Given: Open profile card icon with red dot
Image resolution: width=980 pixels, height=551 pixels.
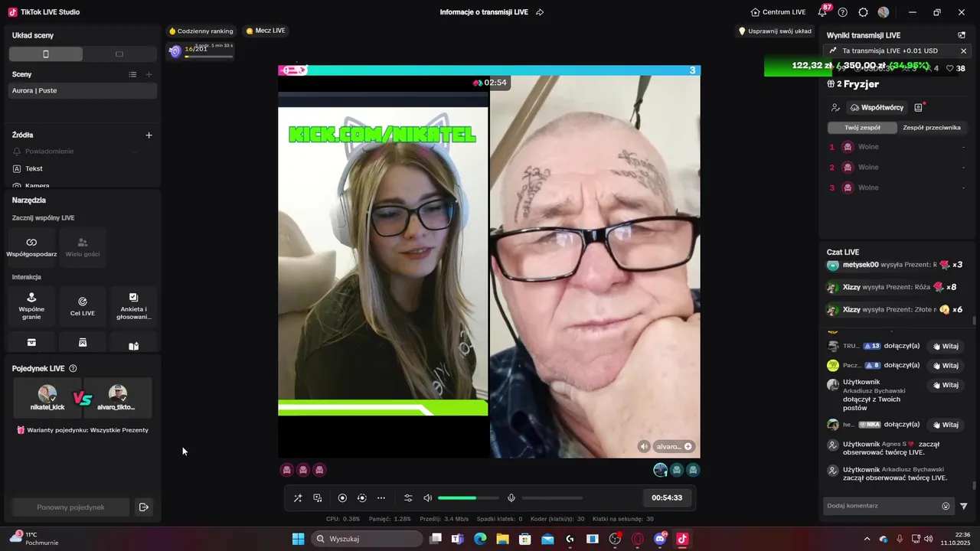Looking at the screenshot, I should pyautogui.click(x=919, y=108).
